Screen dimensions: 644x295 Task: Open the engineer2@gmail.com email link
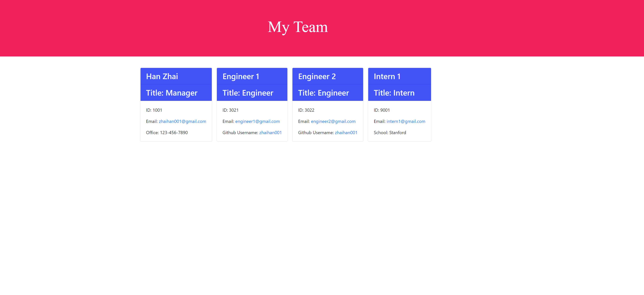[333, 121]
